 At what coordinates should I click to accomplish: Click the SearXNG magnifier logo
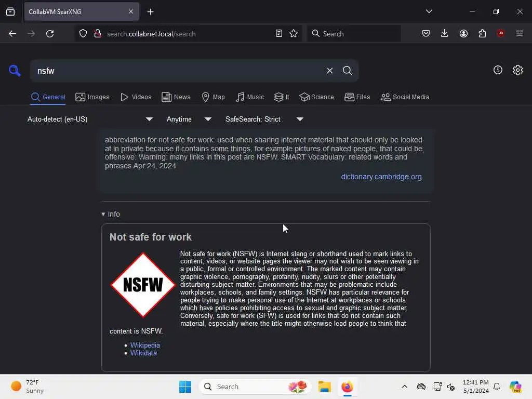coord(15,71)
